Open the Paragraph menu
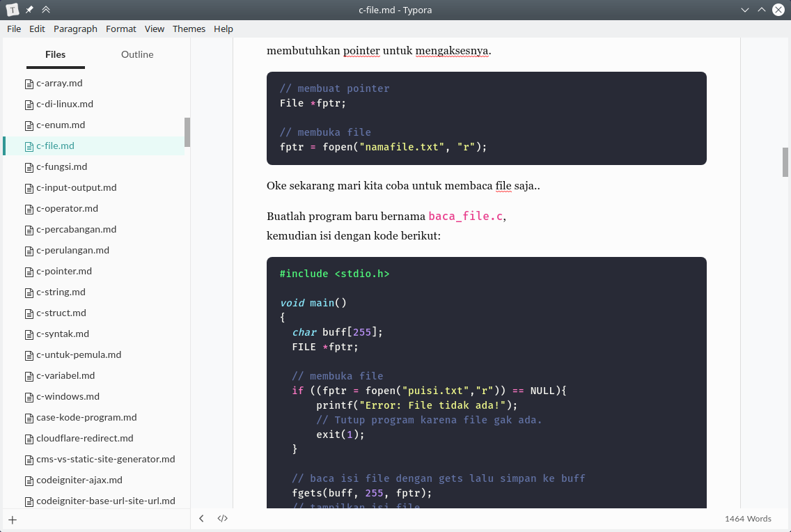The height and width of the screenshot is (532, 791). 76,29
